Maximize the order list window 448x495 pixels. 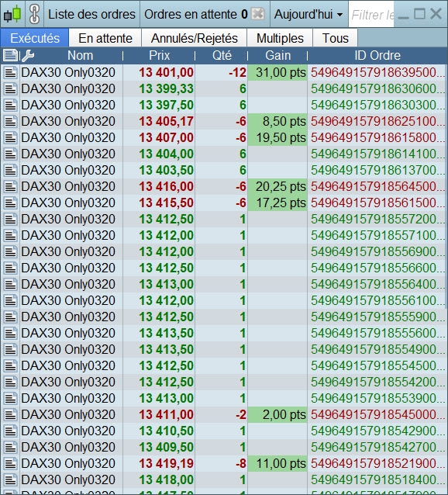click(419, 13)
